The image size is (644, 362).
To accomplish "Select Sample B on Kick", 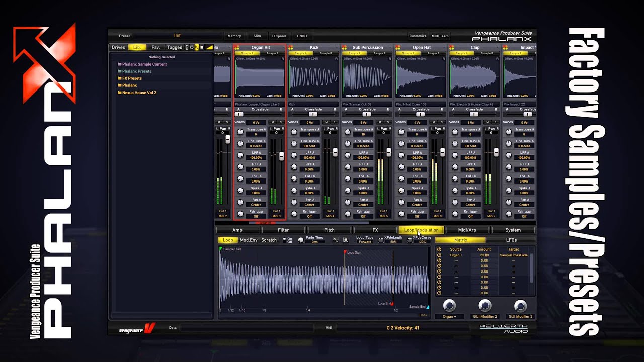I will [326, 53].
